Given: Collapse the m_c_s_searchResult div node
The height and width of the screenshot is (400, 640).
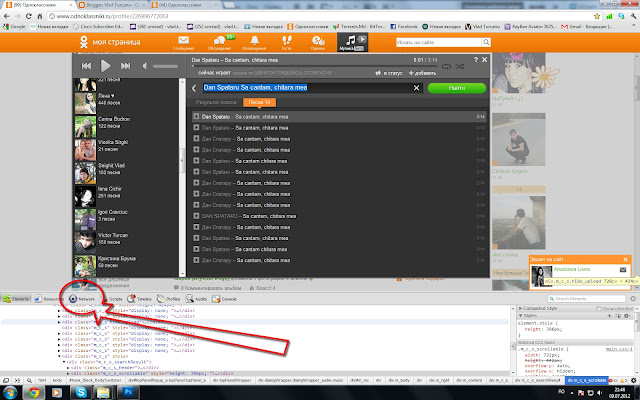Looking at the screenshot, I should [x=64, y=362].
